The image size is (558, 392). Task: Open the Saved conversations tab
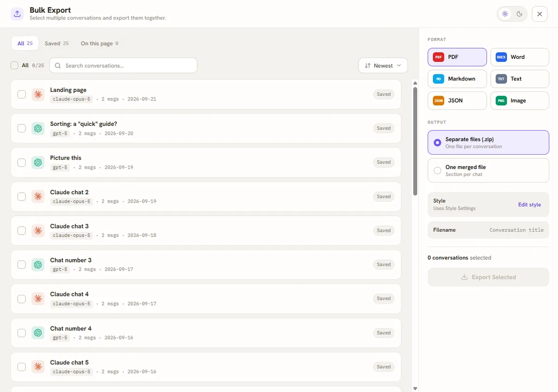pyautogui.click(x=57, y=43)
